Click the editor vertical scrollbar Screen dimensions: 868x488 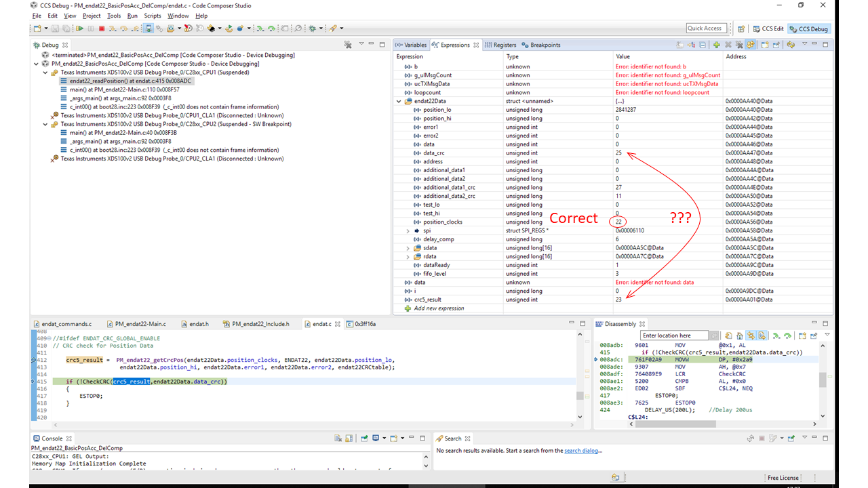coord(580,376)
